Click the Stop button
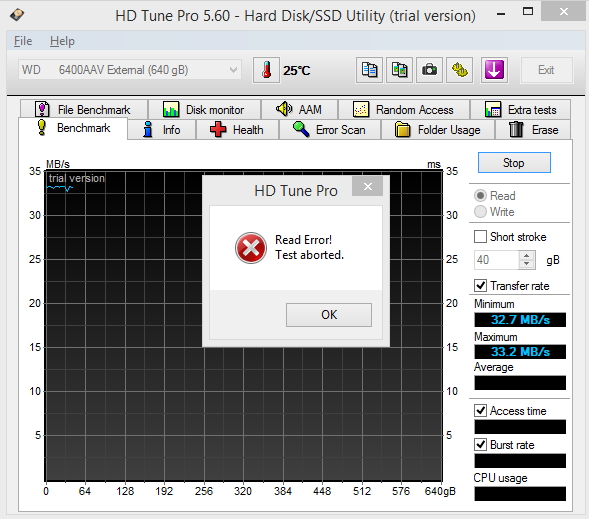The height and width of the screenshot is (519, 589). 514,163
